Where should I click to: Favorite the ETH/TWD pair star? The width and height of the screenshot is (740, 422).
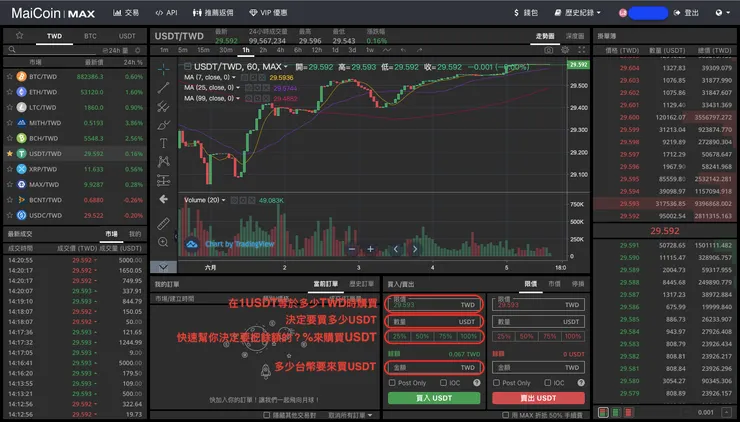click(x=9, y=92)
